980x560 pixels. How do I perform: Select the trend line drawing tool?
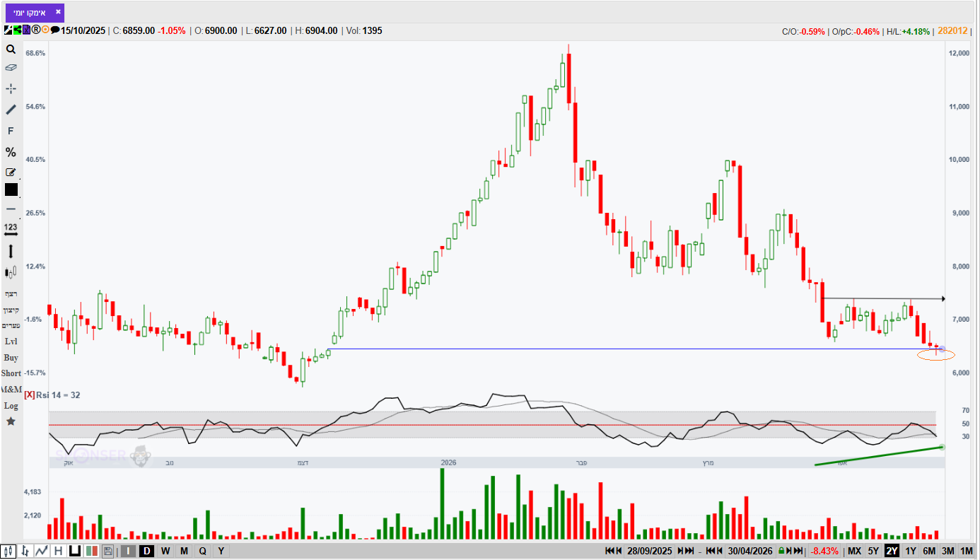11,110
